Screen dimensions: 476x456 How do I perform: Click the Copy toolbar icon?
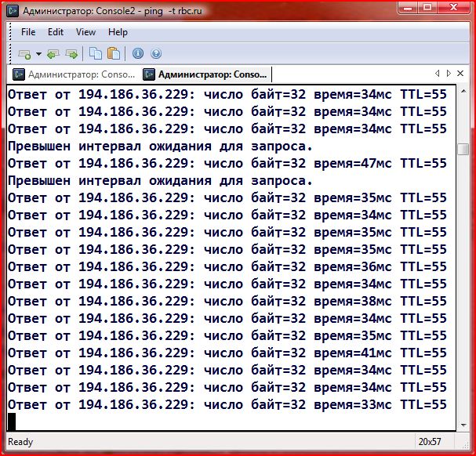coord(96,53)
